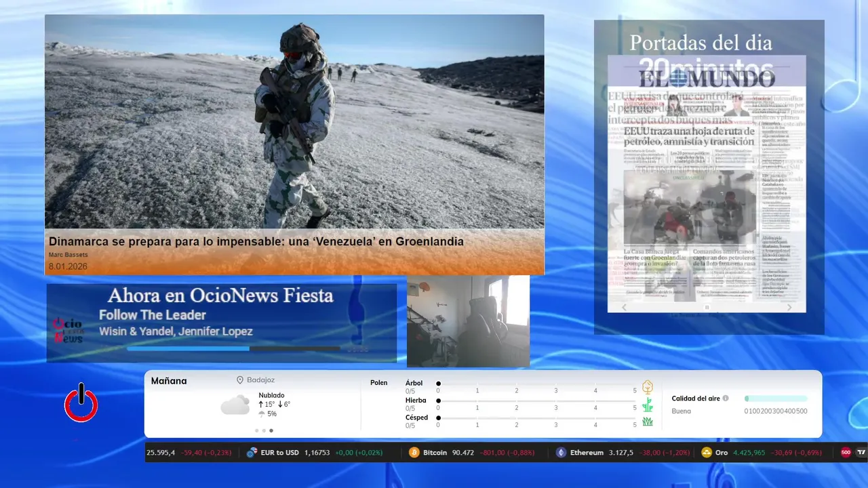
Task: Click the Ethereum icon in ticker
Action: pyautogui.click(x=561, y=453)
